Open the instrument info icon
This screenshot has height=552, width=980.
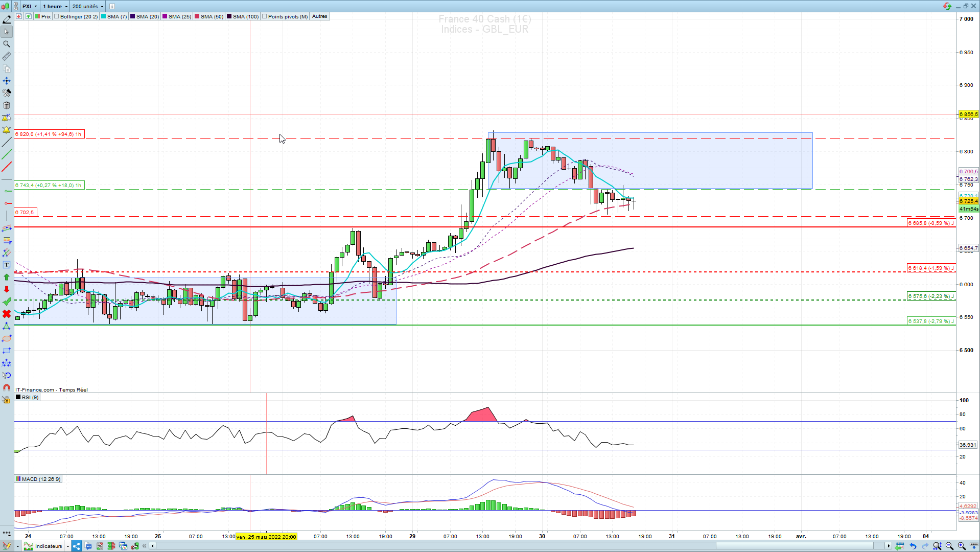pyautogui.click(x=112, y=6)
